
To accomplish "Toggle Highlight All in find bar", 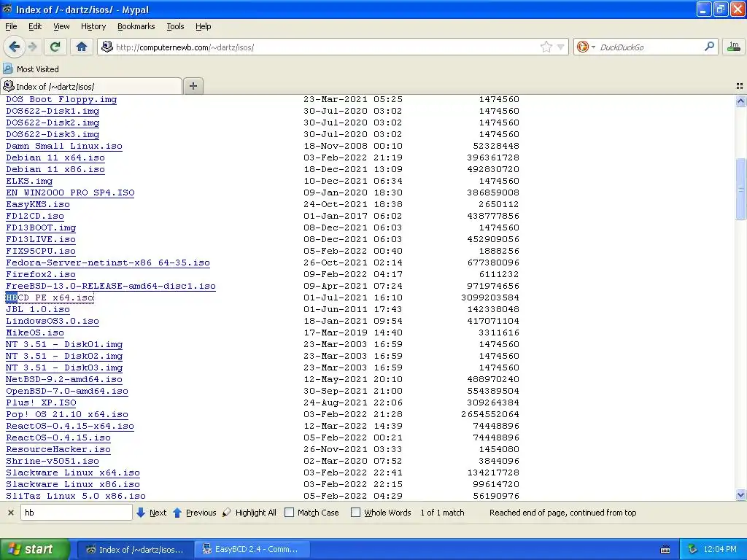I will coord(249,513).
